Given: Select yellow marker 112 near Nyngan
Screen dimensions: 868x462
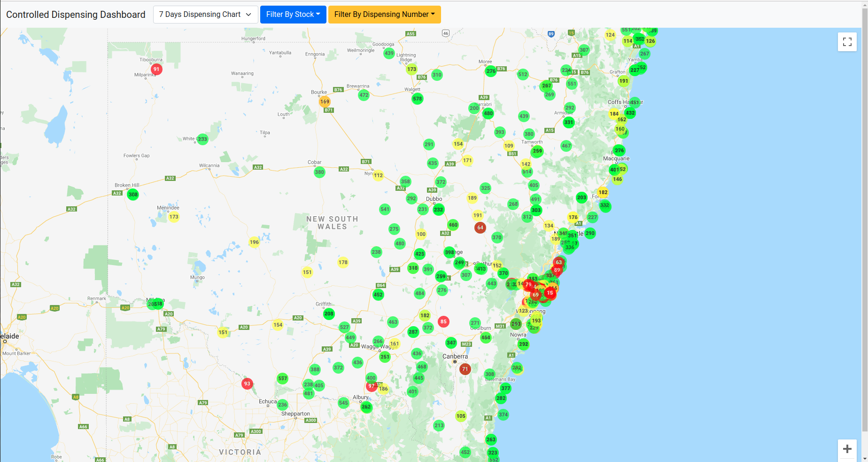Looking at the screenshot, I should tap(378, 175).
